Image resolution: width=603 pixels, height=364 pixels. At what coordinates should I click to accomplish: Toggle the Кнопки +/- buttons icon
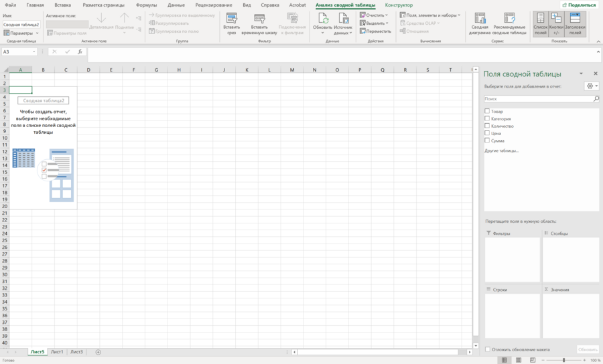556,24
